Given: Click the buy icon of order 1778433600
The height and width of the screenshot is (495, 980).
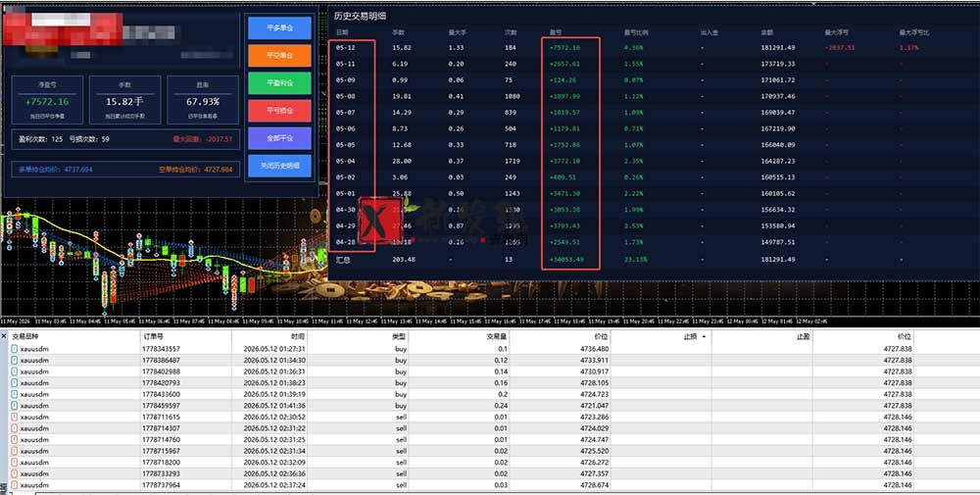Looking at the screenshot, I should tap(15, 394).
